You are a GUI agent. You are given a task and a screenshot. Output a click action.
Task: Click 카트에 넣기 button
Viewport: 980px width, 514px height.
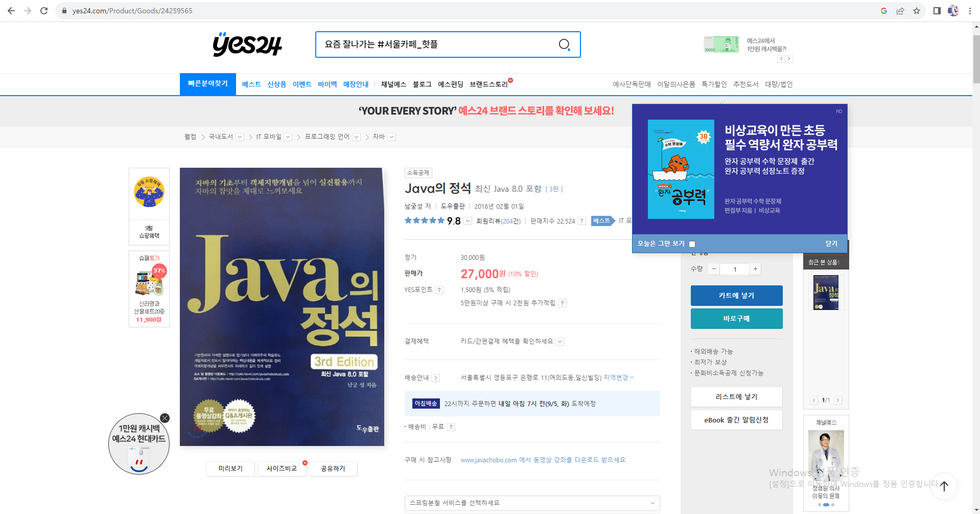736,296
